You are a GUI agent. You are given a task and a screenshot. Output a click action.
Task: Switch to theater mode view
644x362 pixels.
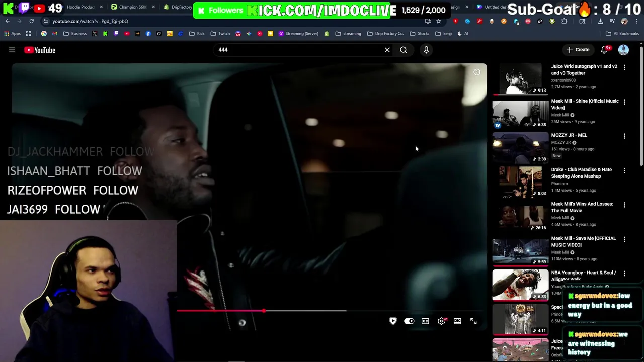click(x=457, y=321)
